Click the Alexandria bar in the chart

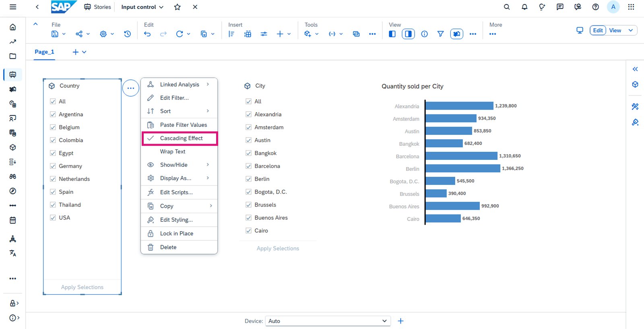459,106
